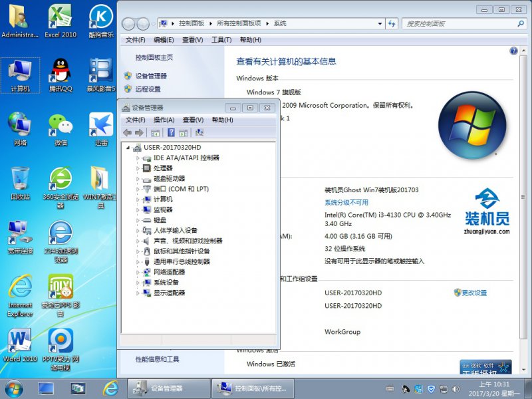The width and height of the screenshot is (532, 399).
Task: Click the Forward arrow in Device Manager toolbar
Action: pos(139,132)
